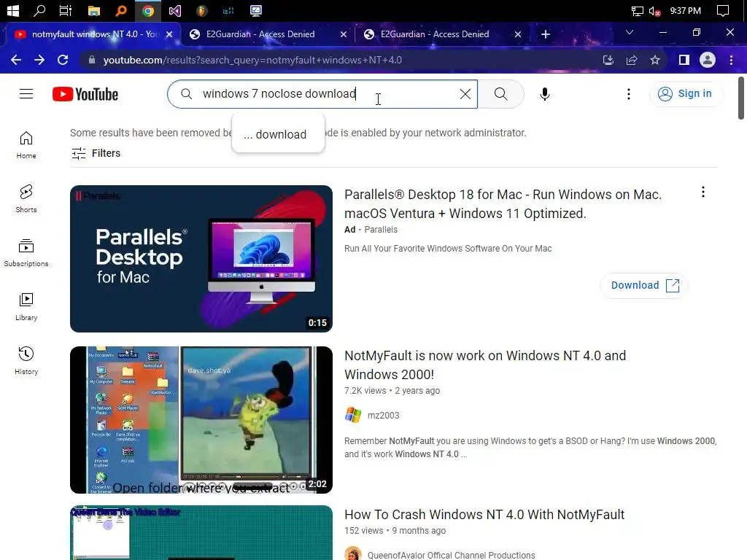This screenshot has width=747, height=560.
Task: Visit QueenofAvalor Offical Channel Productions
Action: [x=451, y=555]
